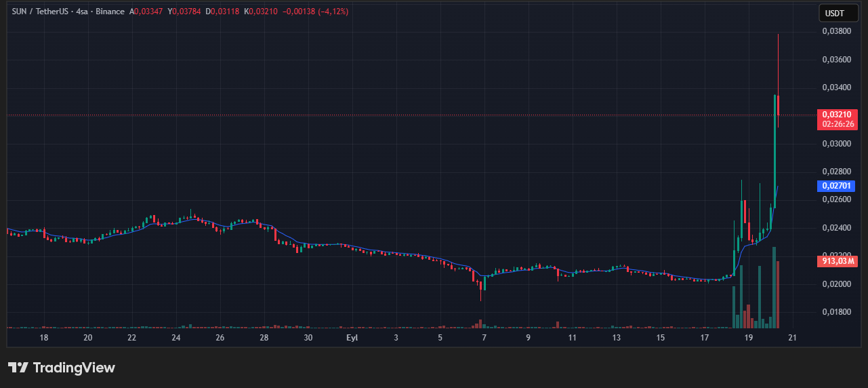Click the TradingView logo icon
Viewport: 868px width, 388px height.
point(18,368)
